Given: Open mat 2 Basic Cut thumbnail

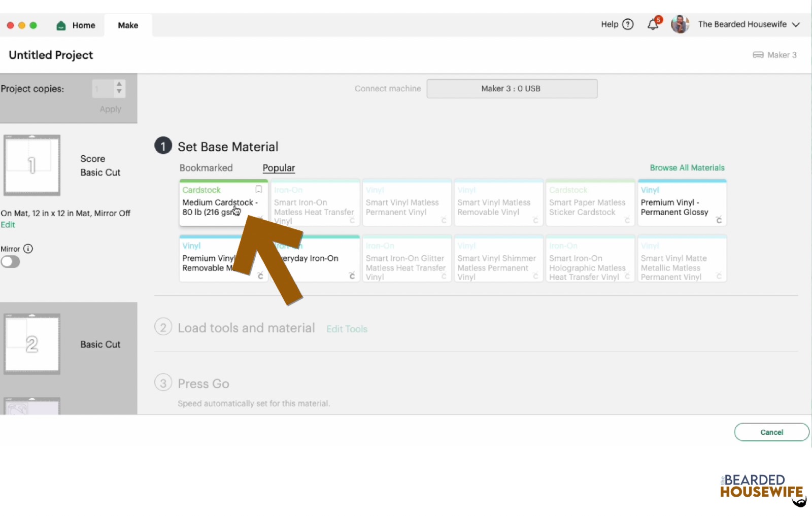Looking at the screenshot, I should (x=32, y=343).
